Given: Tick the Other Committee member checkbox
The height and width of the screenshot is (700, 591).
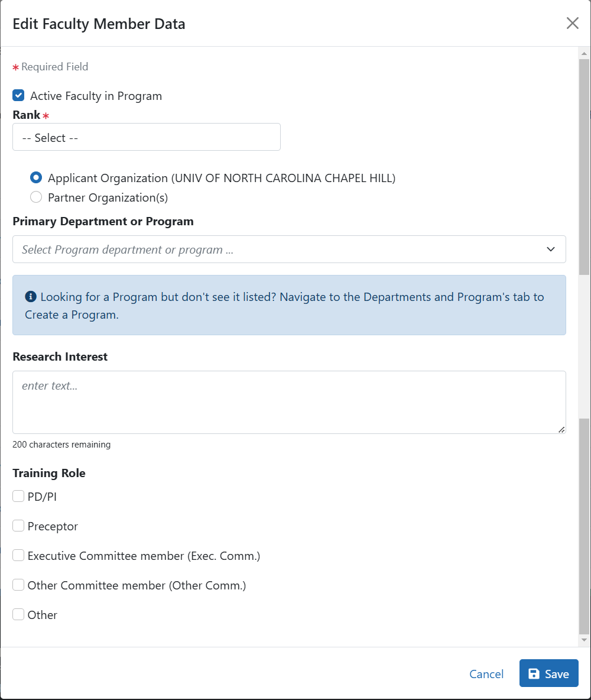Looking at the screenshot, I should pyautogui.click(x=18, y=584).
